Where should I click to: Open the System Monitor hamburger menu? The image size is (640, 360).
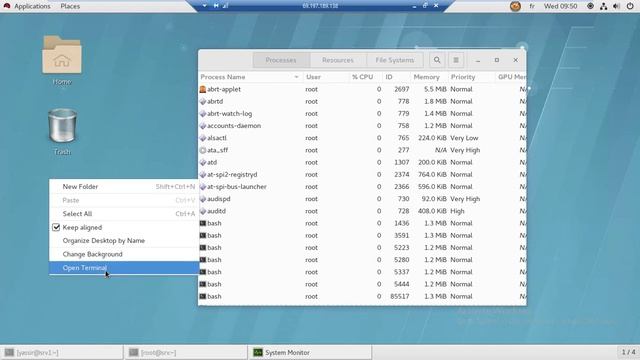[x=456, y=60]
